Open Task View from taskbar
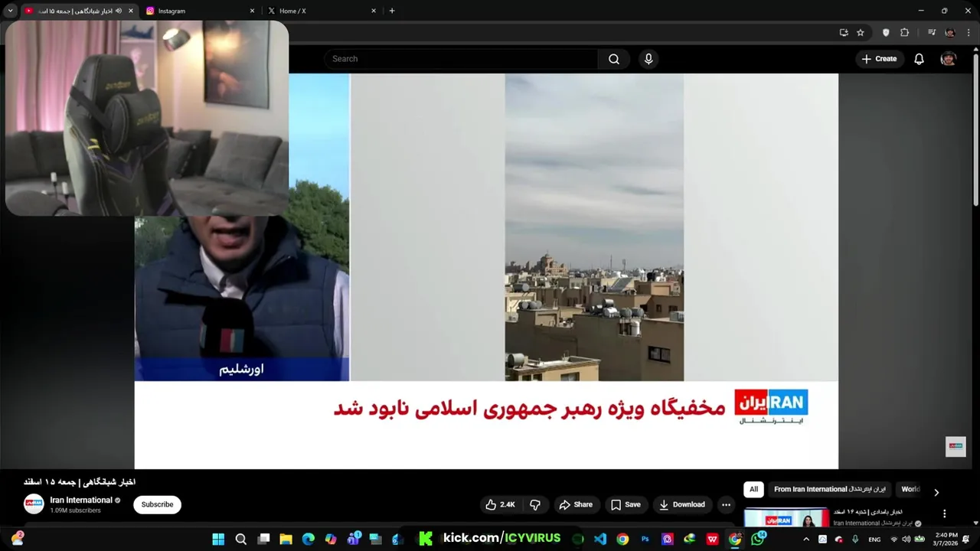Screen dimensions: 980x551 pyautogui.click(x=263, y=539)
